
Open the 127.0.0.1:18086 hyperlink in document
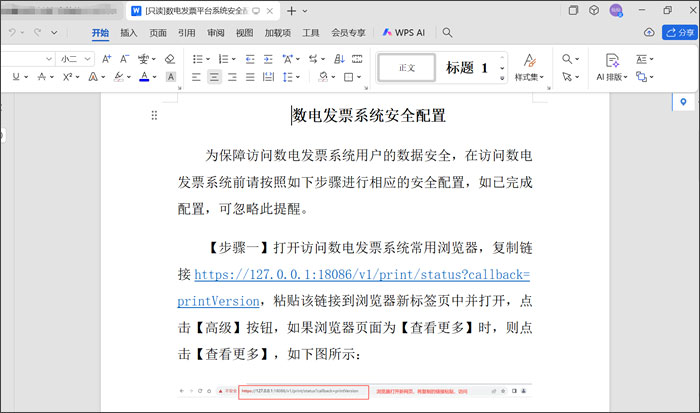click(x=361, y=274)
